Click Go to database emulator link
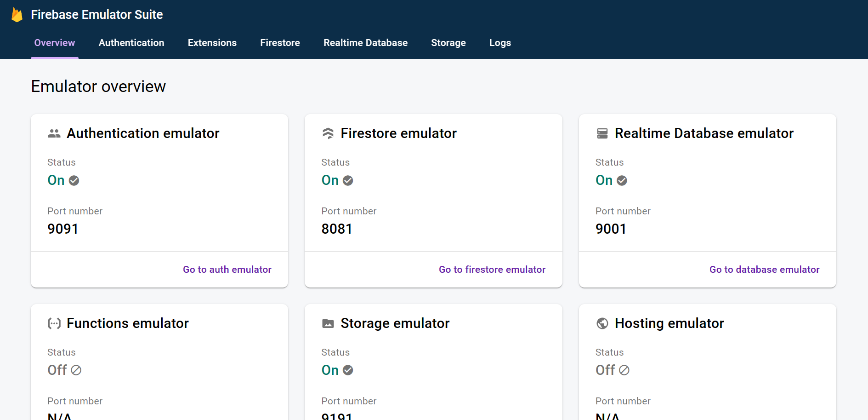The width and height of the screenshot is (868, 420). point(765,270)
